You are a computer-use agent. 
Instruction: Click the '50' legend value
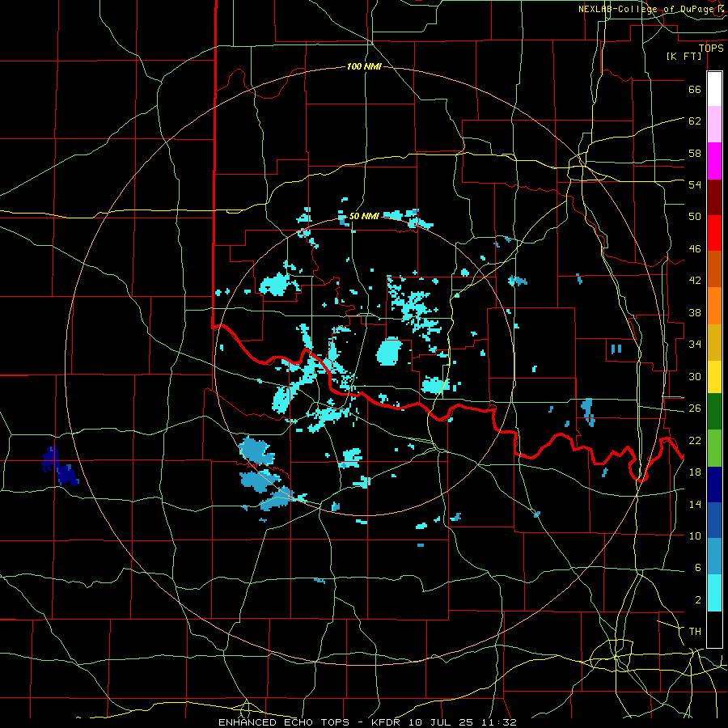click(695, 216)
